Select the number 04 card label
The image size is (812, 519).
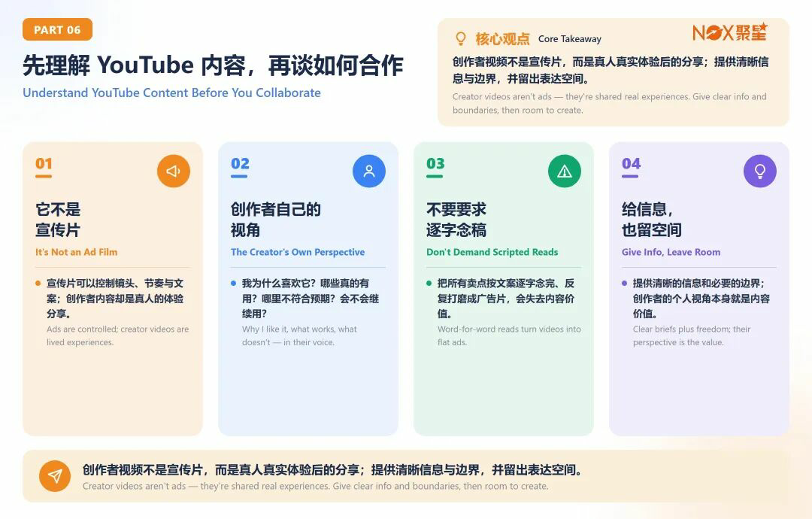pos(631,164)
